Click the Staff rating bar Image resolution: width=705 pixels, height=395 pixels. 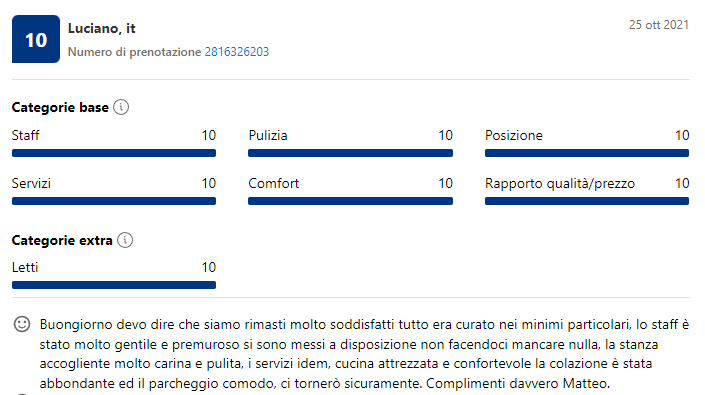(x=114, y=153)
